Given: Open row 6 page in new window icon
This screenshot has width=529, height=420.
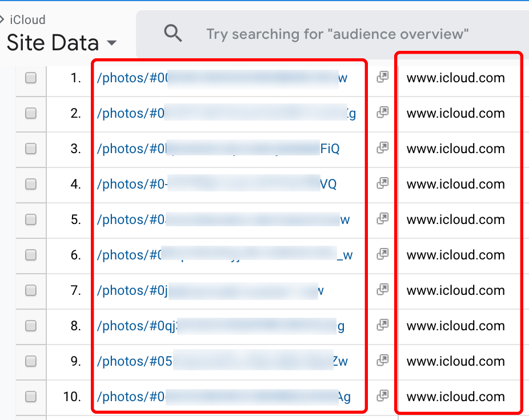Looking at the screenshot, I should (383, 254).
